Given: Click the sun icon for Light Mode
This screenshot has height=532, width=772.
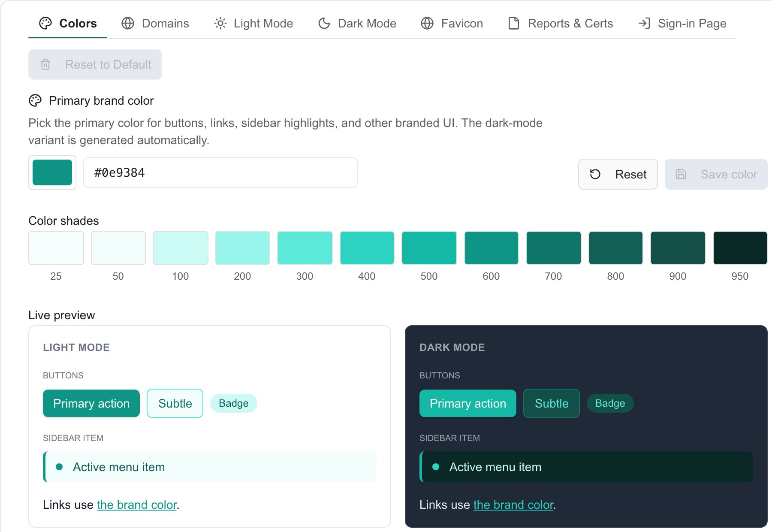Looking at the screenshot, I should (220, 23).
